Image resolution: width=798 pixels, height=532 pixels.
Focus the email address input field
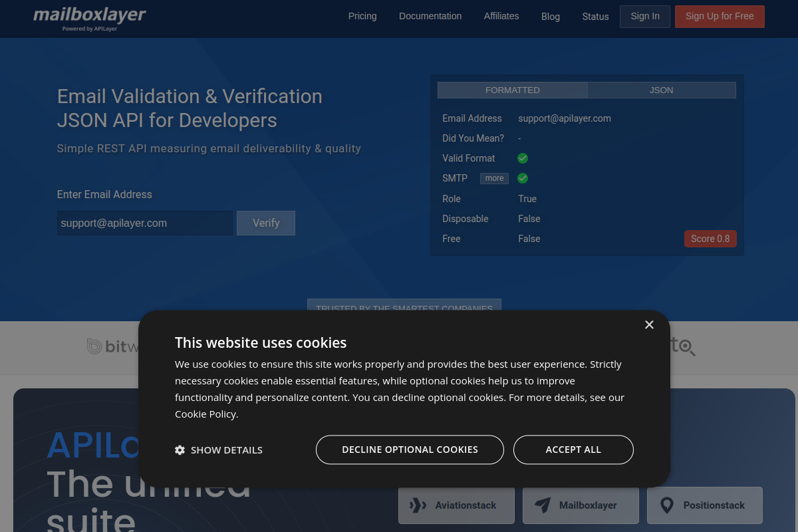(145, 223)
